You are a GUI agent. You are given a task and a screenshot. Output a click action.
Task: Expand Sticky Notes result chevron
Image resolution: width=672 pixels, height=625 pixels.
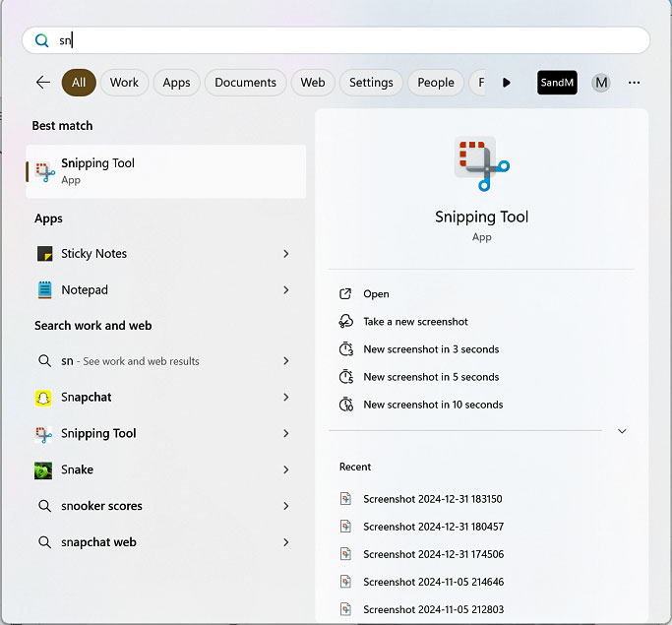[286, 254]
